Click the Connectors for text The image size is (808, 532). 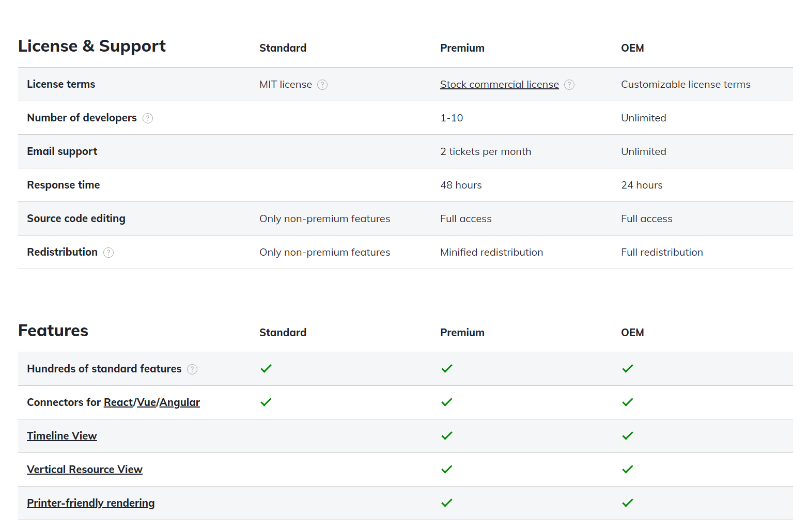click(64, 402)
